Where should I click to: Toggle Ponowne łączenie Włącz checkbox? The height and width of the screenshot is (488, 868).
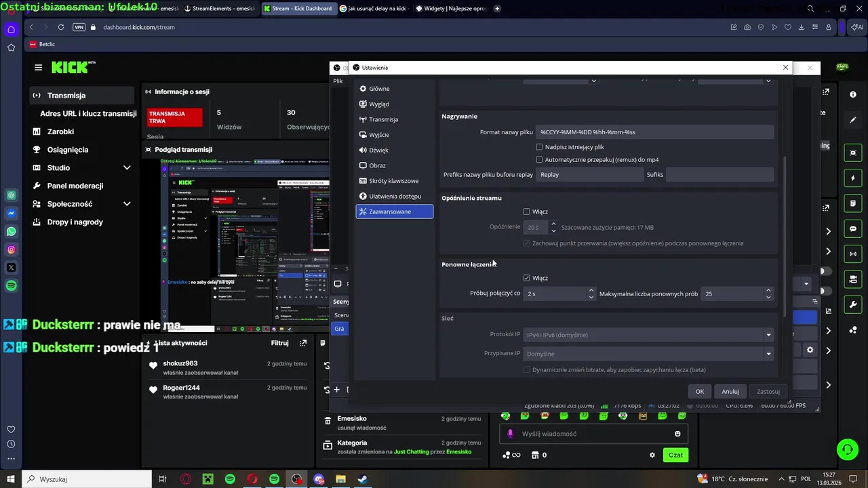coord(527,278)
